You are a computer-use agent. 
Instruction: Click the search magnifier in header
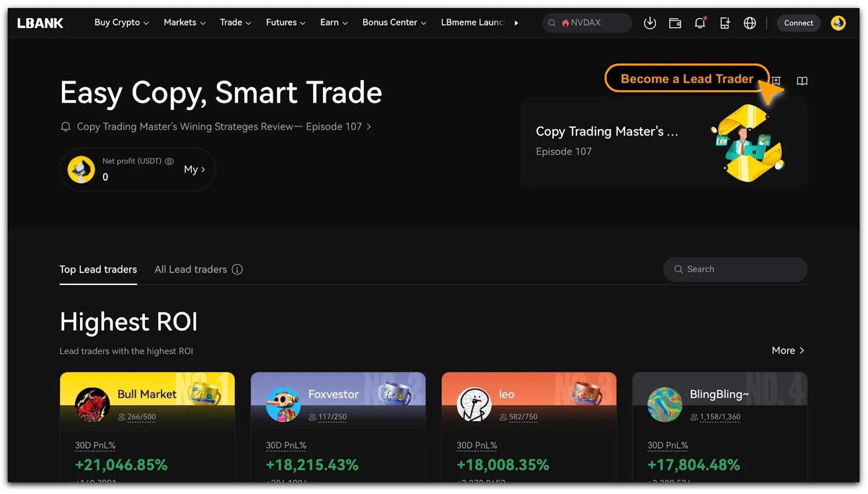[x=552, y=23]
